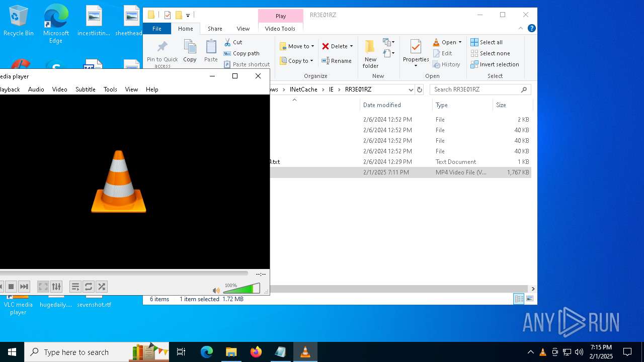Screen dimensions: 644x362
Task: Expand the Delete dropdown arrow
Action: click(351, 46)
